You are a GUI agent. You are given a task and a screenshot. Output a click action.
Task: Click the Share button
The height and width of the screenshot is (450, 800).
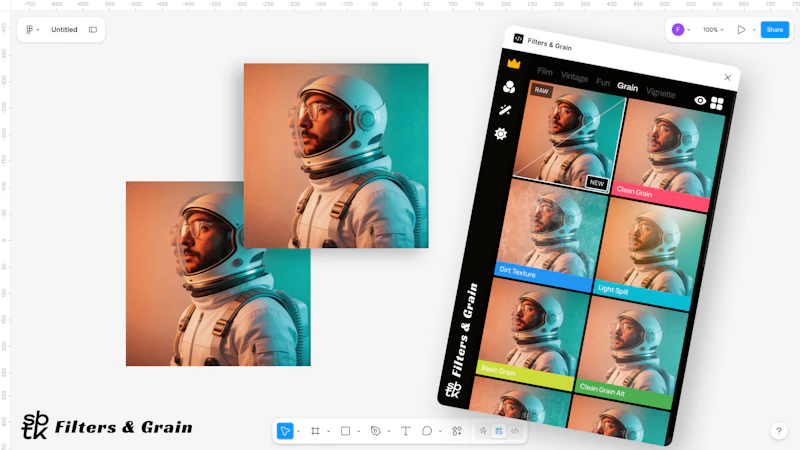click(774, 30)
